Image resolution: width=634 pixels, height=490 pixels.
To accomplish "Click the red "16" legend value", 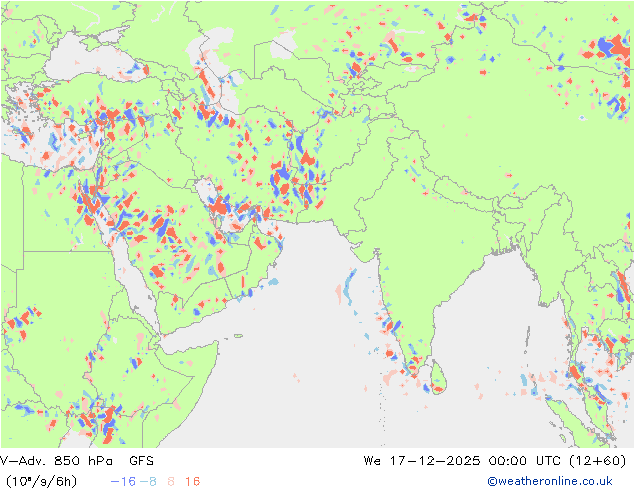I will (x=192, y=481).
